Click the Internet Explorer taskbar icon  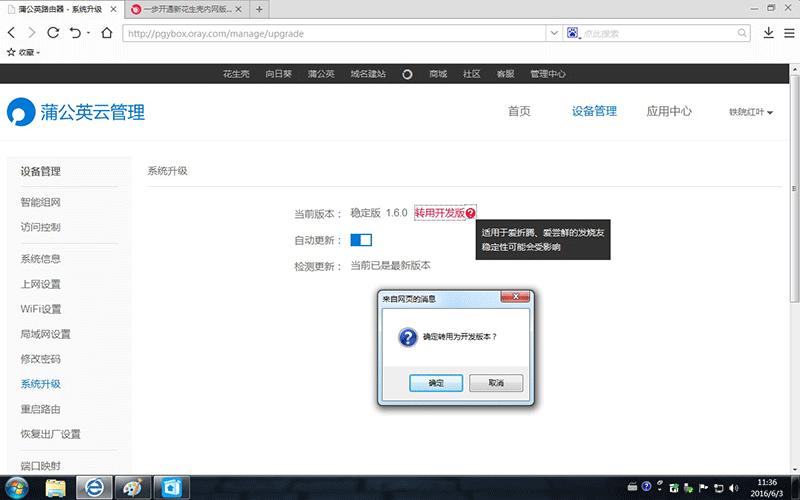(94, 488)
